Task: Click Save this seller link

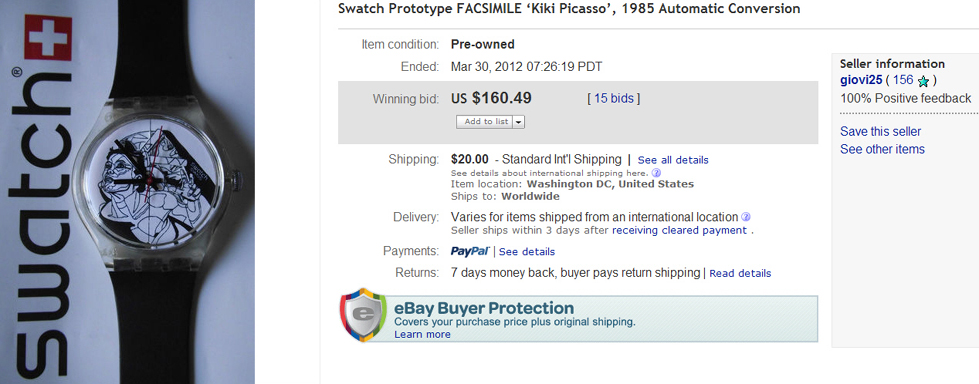Action: pyautogui.click(x=880, y=132)
